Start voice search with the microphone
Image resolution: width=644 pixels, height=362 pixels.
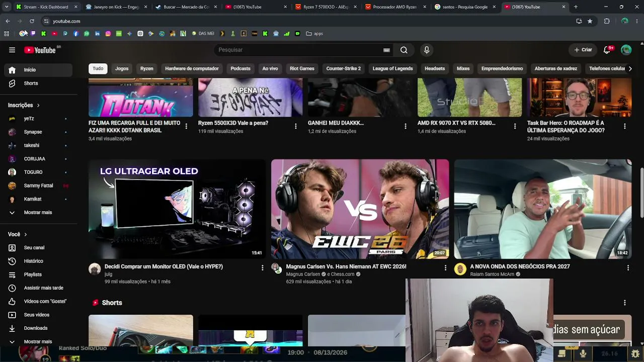pos(427,50)
